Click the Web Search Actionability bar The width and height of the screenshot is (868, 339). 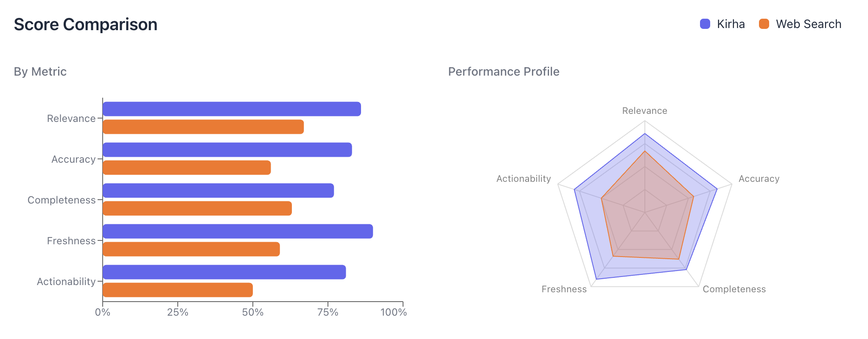click(x=178, y=290)
